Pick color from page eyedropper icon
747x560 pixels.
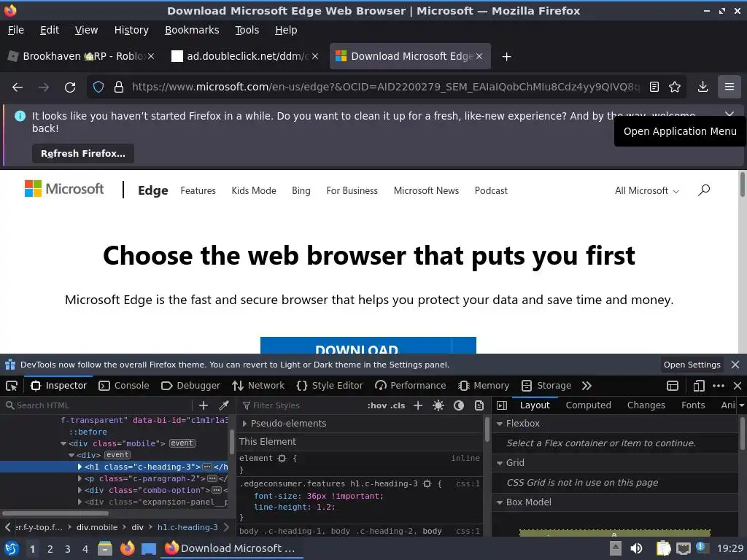click(223, 405)
